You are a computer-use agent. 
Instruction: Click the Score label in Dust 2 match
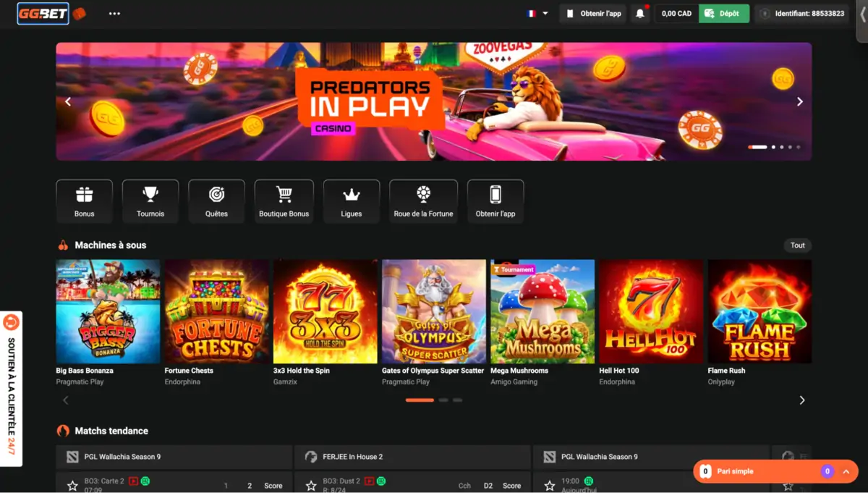tap(512, 486)
